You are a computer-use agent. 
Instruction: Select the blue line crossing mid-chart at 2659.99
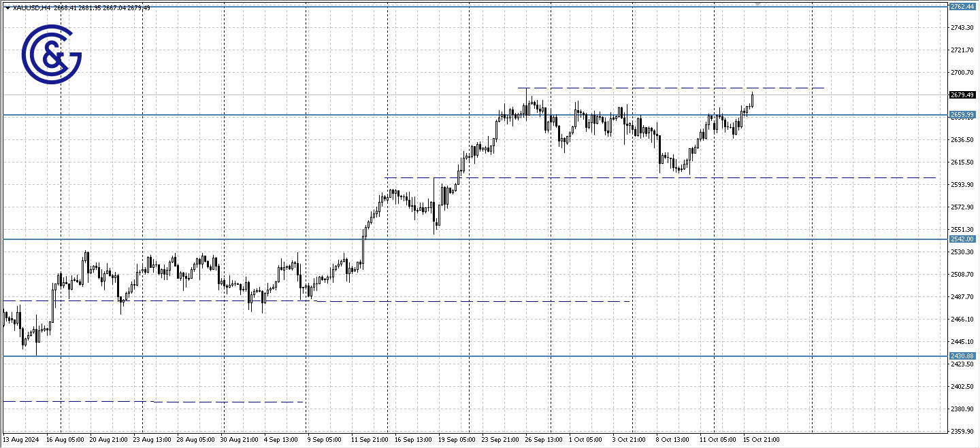coord(340,116)
